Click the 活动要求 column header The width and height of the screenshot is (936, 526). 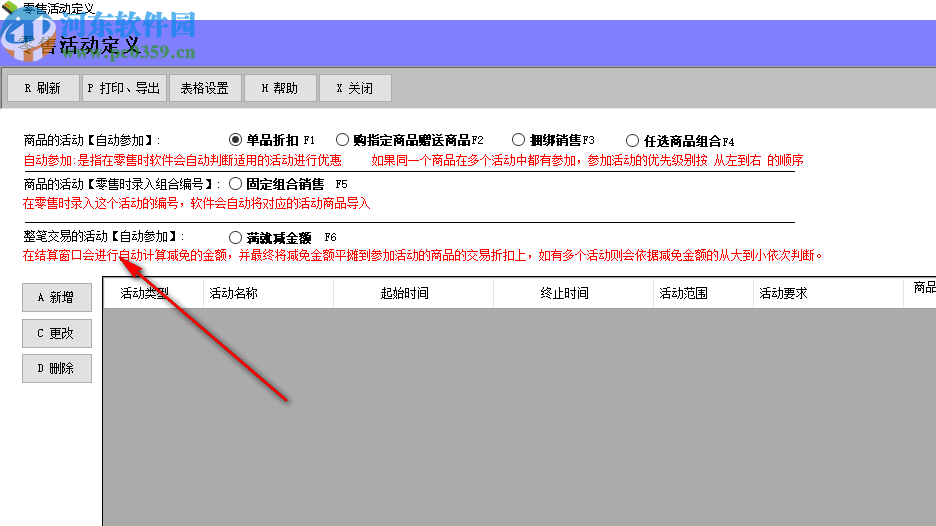[829, 293]
